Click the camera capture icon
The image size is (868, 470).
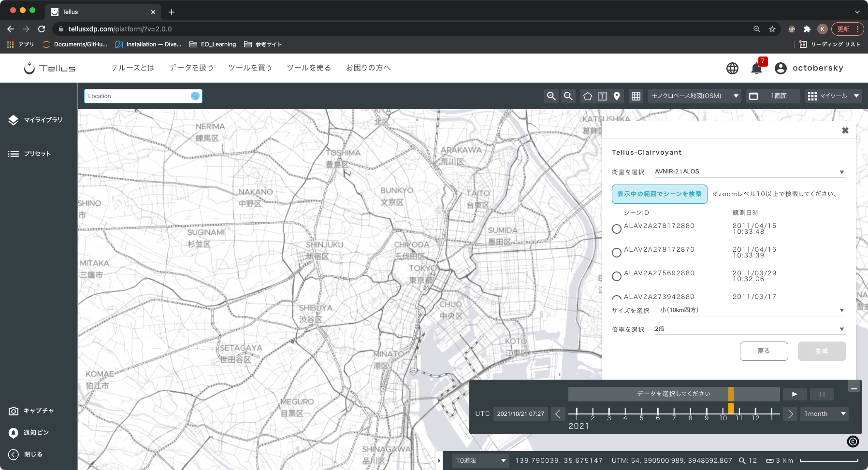pyautogui.click(x=14, y=411)
